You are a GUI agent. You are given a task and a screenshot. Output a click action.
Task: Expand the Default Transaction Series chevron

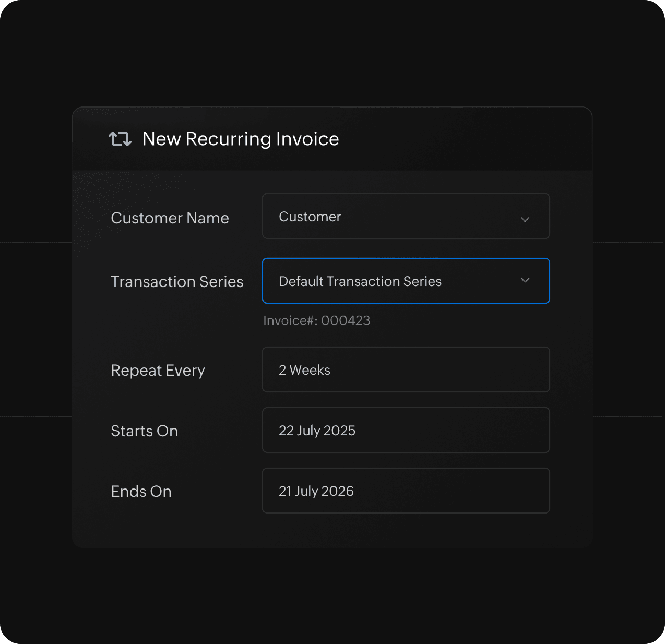pyautogui.click(x=525, y=281)
